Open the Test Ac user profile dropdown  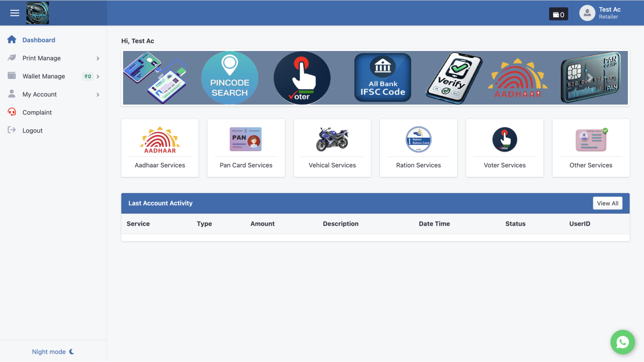pyautogui.click(x=600, y=13)
